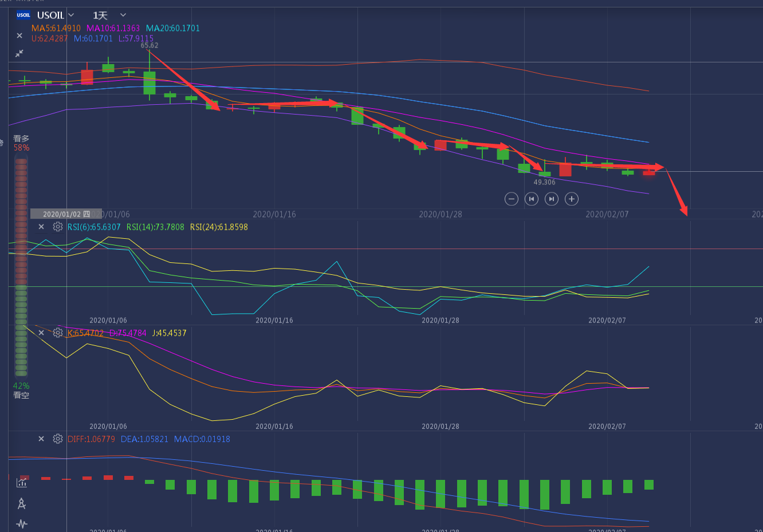Click the USOIL symbol logo
The height and width of the screenshot is (532, 763).
(23, 15)
